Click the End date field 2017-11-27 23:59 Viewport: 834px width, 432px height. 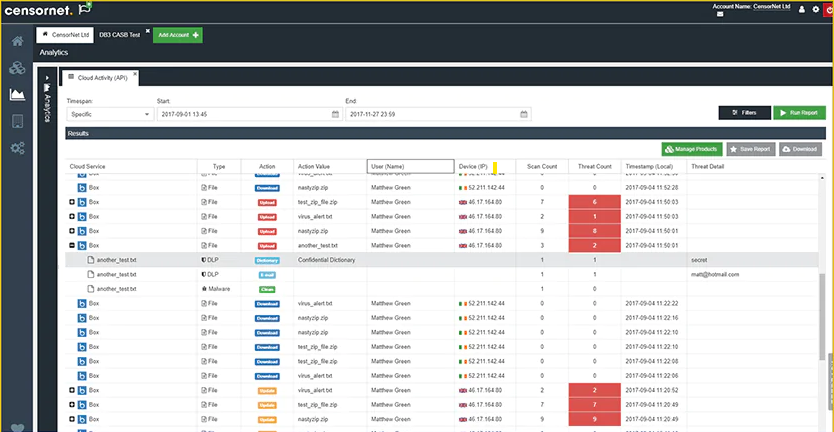438,114
